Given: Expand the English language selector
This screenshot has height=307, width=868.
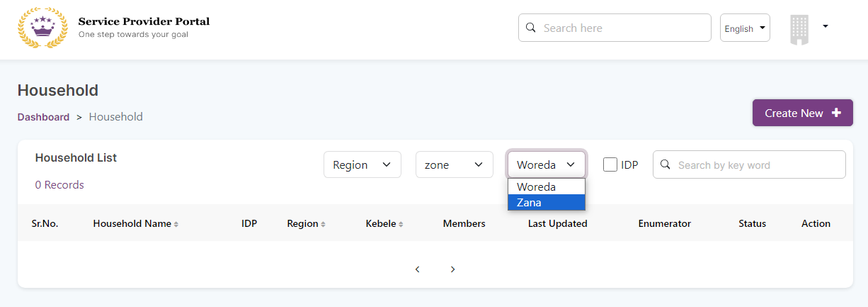Looking at the screenshot, I should pyautogui.click(x=745, y=28).
